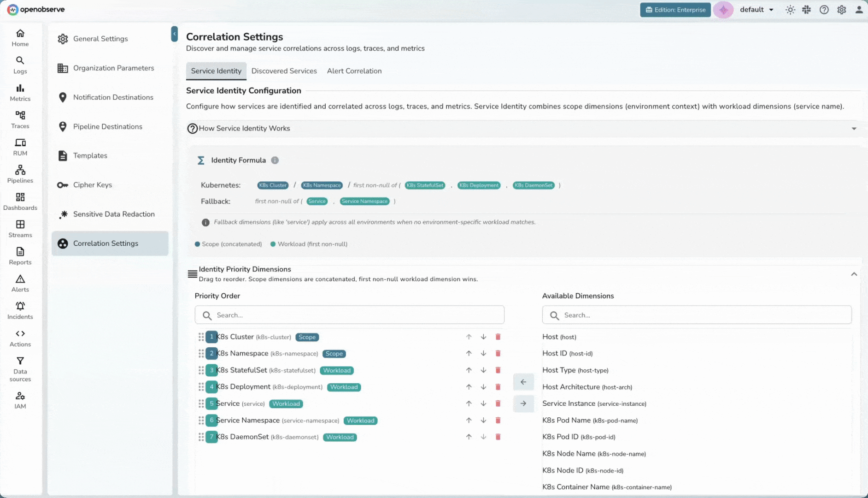
Task: Click the Priority Order search field
Action: [x=349, y=315]
